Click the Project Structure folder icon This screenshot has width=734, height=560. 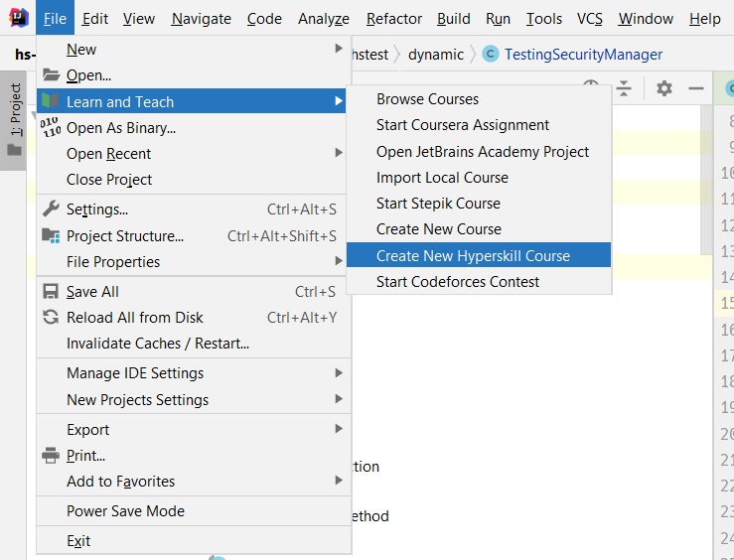[x=51, y=235]
